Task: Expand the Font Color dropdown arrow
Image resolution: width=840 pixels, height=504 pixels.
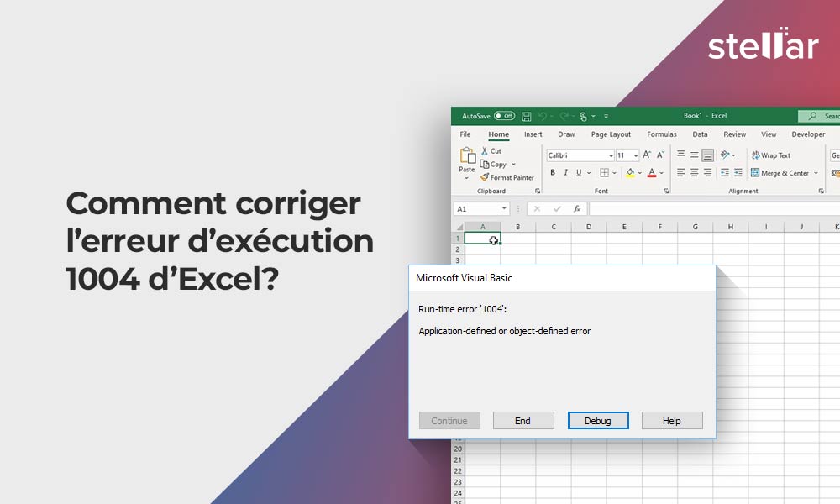Action: (662, 173)
